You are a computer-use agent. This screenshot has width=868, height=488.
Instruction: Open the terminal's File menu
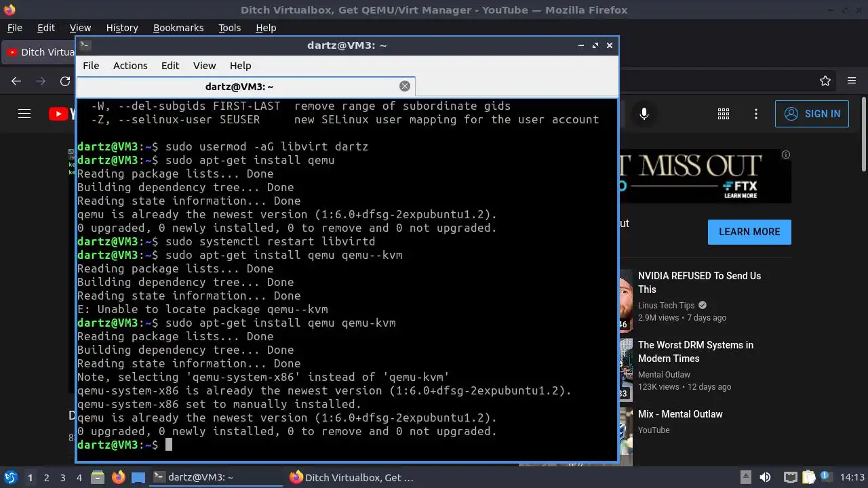click(x=91, y=66)
